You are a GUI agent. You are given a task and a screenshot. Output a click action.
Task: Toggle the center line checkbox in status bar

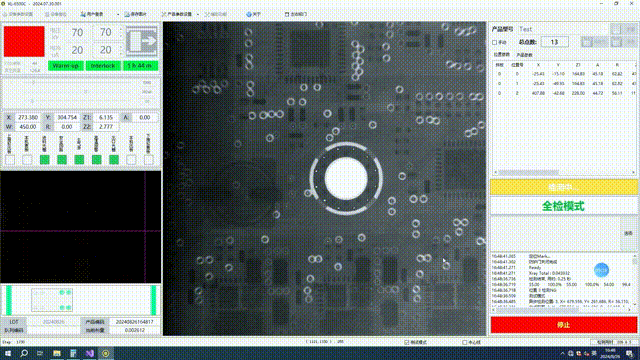tap(464, 342)
